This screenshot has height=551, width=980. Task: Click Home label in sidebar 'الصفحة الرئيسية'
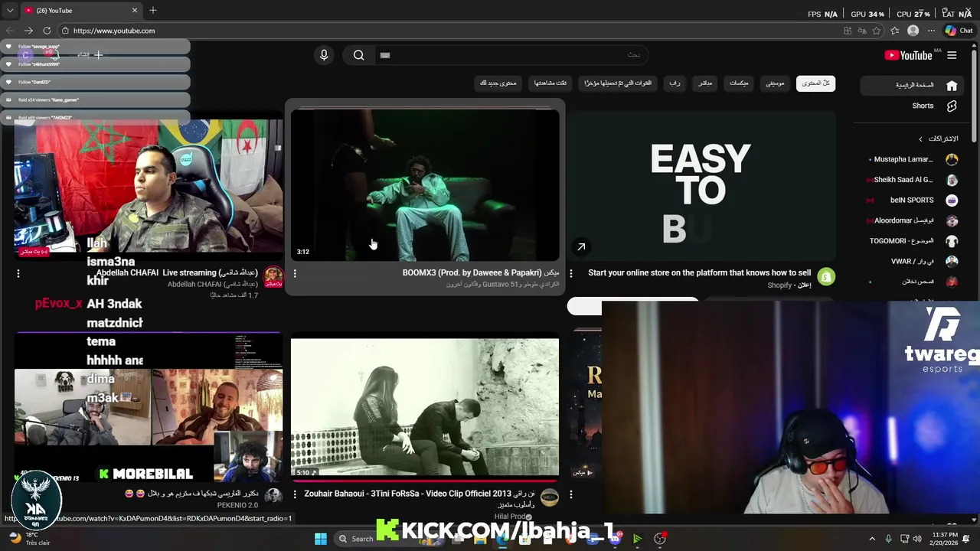tap(915, 85)
